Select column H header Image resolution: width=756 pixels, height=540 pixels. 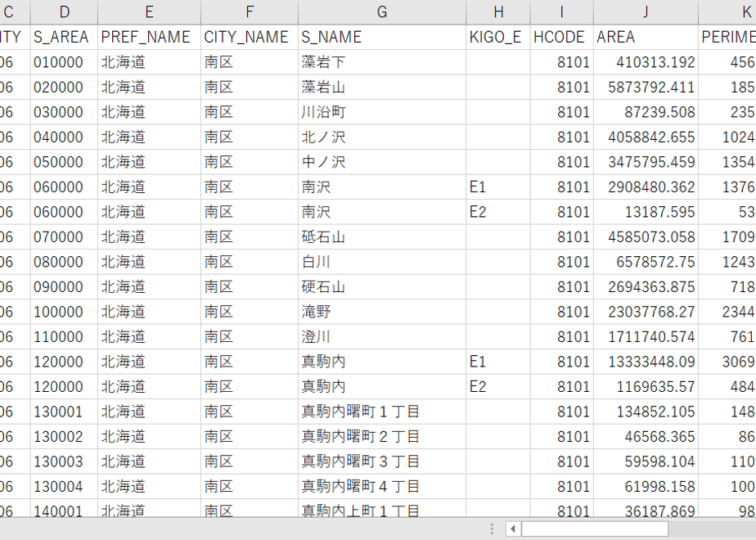point(498,12)
